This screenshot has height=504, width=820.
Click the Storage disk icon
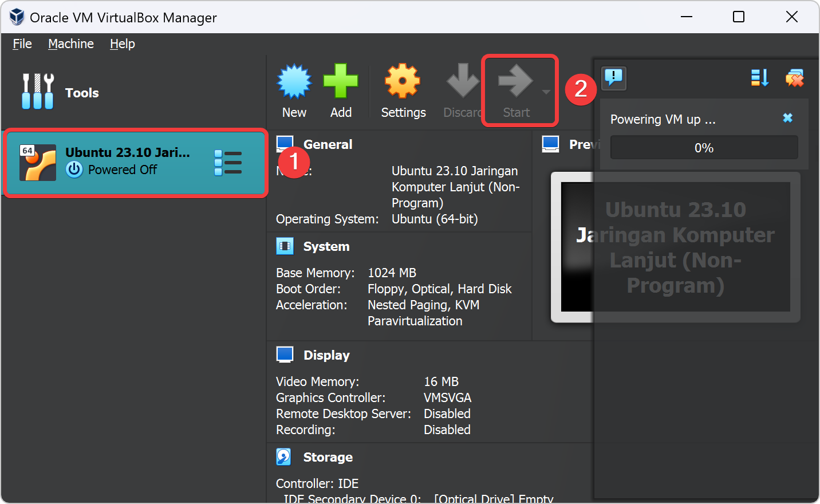pos(284,456)
